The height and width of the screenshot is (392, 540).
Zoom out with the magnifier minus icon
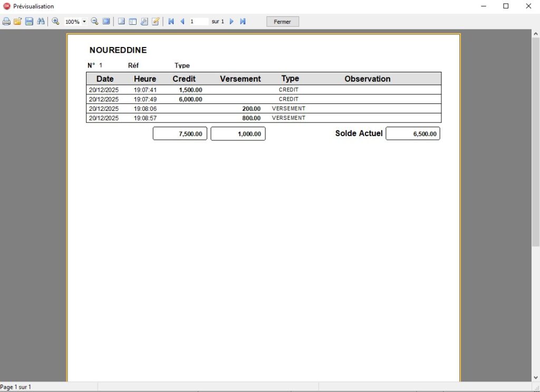pyautogui.click(x=95, y=22)
